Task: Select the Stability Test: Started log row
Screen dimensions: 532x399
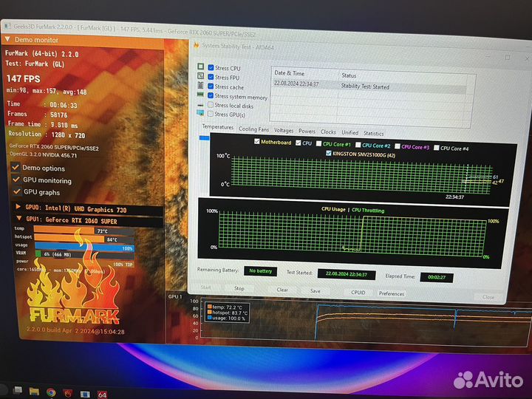Action: pos(370,86)
